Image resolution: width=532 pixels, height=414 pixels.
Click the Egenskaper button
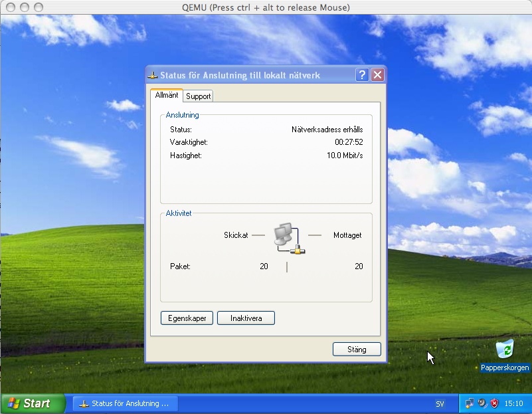point(187,318)
